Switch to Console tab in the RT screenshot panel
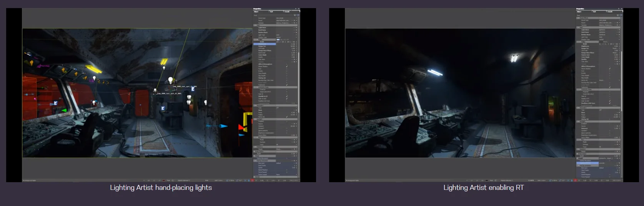The width and height of the screenshot is (644, 206). [610, 12]
